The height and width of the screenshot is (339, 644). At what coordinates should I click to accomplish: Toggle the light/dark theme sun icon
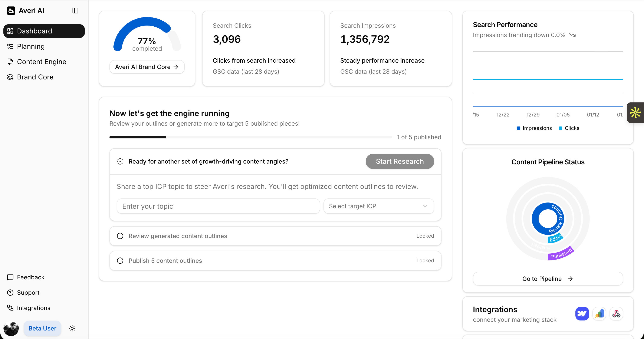coord(72,328)
